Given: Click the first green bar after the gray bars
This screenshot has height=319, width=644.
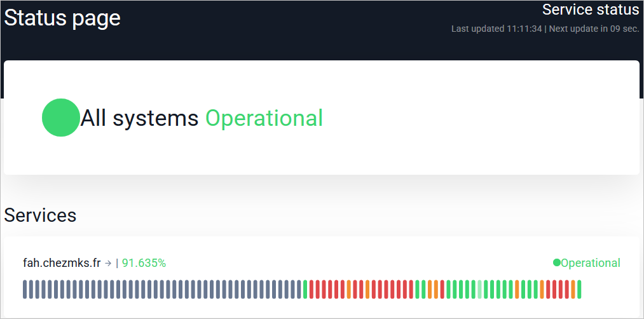Looking at the screenshot, I should point(306,289).
